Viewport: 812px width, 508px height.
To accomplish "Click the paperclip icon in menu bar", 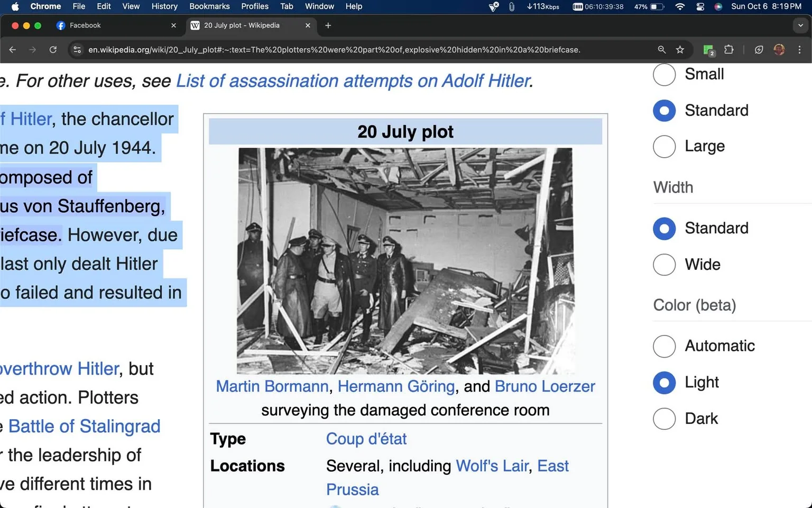I will pyautogui.click(x=511, y=6).
